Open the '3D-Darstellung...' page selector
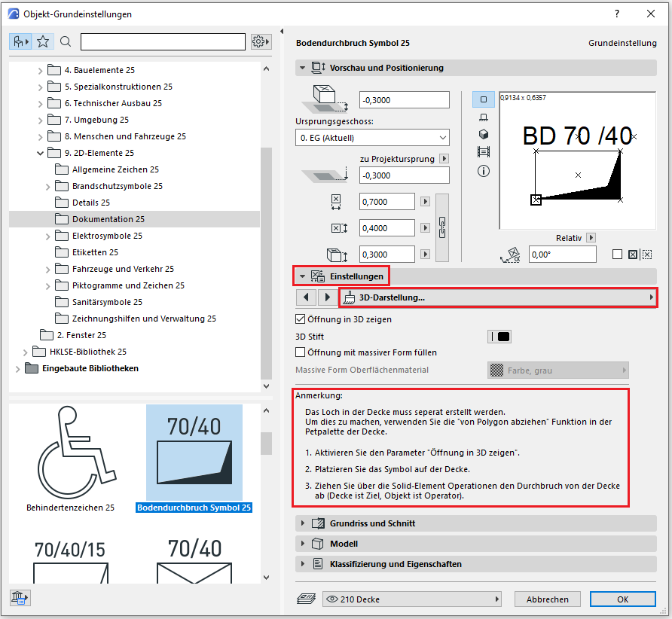The image size is (672, 619). (497, 297)
